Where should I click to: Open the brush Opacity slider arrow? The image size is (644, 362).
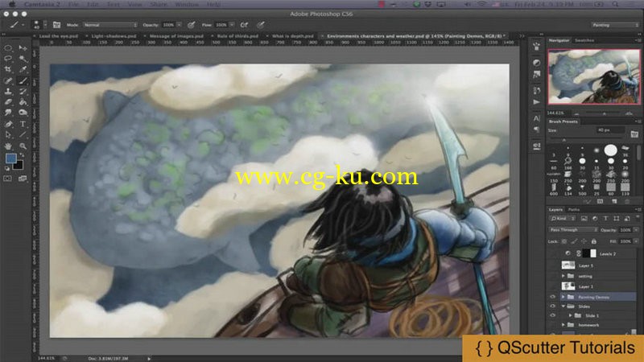click(x=179, y=25)
